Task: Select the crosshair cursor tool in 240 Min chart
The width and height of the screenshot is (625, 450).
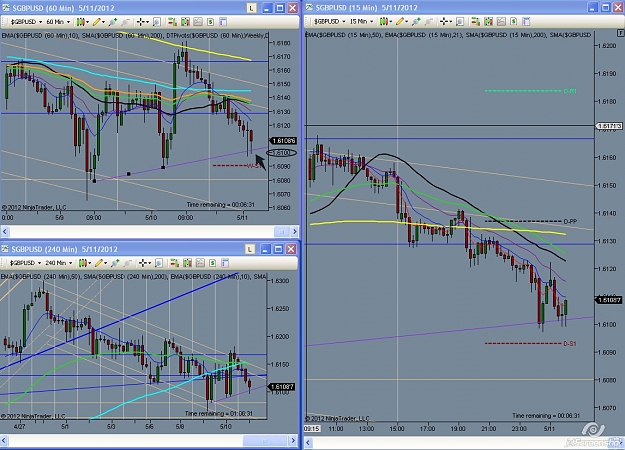Action: click(144, 263)
